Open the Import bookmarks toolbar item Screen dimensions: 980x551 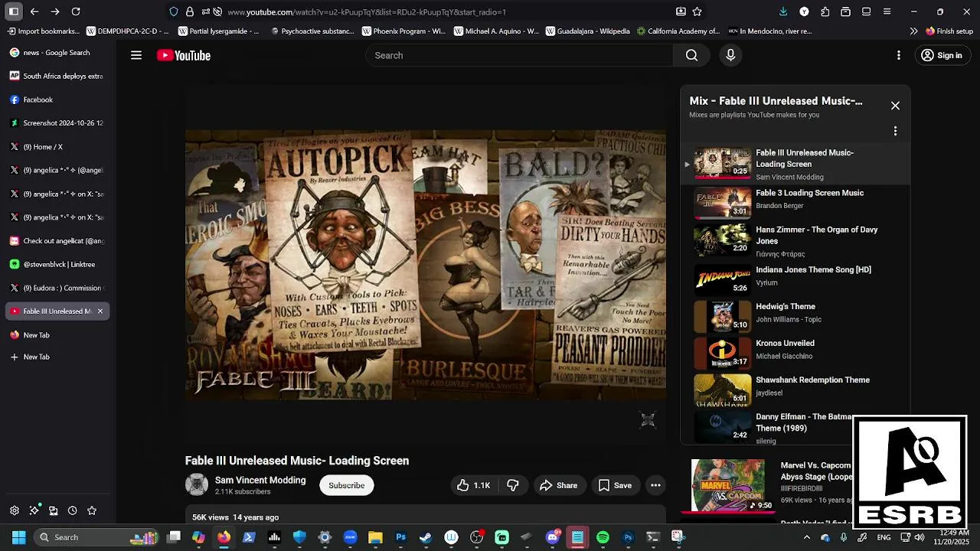pyautogui.click(x=43, y=31)
